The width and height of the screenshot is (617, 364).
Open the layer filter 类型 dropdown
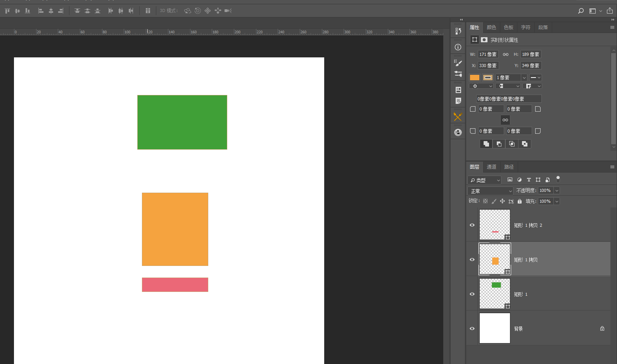pyautogui.click(x=485, y=180)
